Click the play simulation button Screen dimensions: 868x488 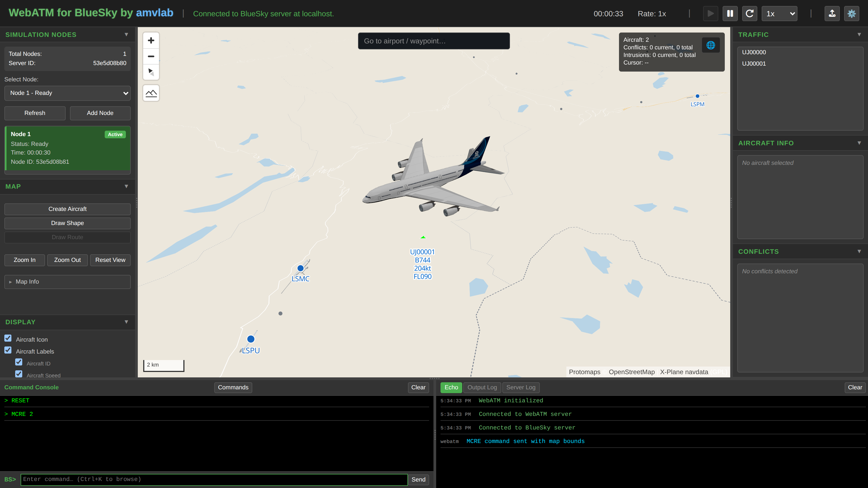click(x=711, y=14)
